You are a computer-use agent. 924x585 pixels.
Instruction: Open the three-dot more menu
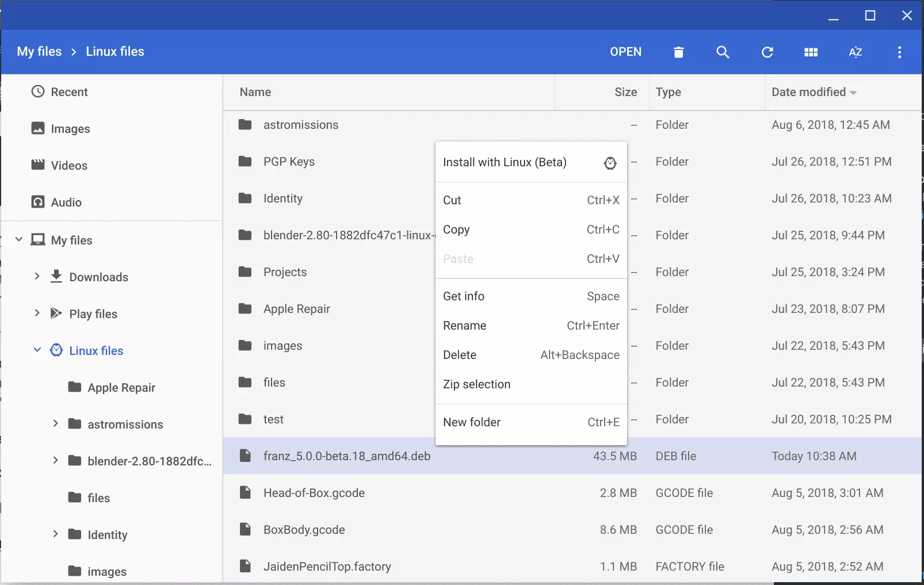tap(899, 52)
